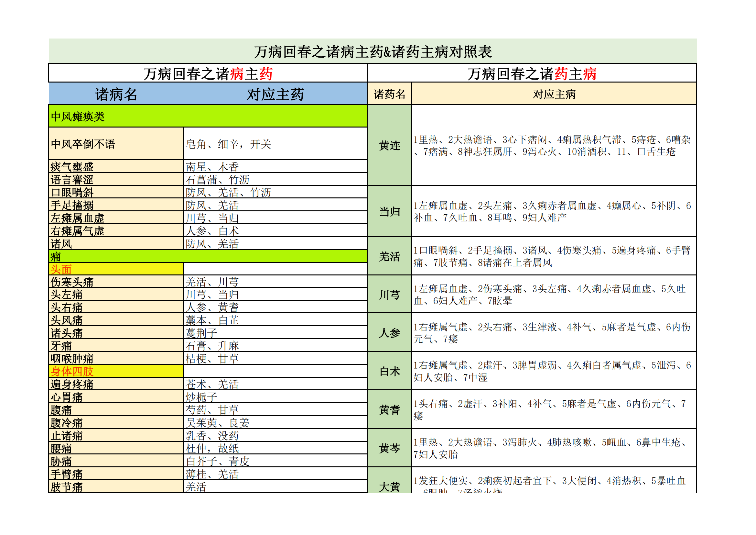Click the cell 防风、羌活、竹沥

click(x=275, y=192)
